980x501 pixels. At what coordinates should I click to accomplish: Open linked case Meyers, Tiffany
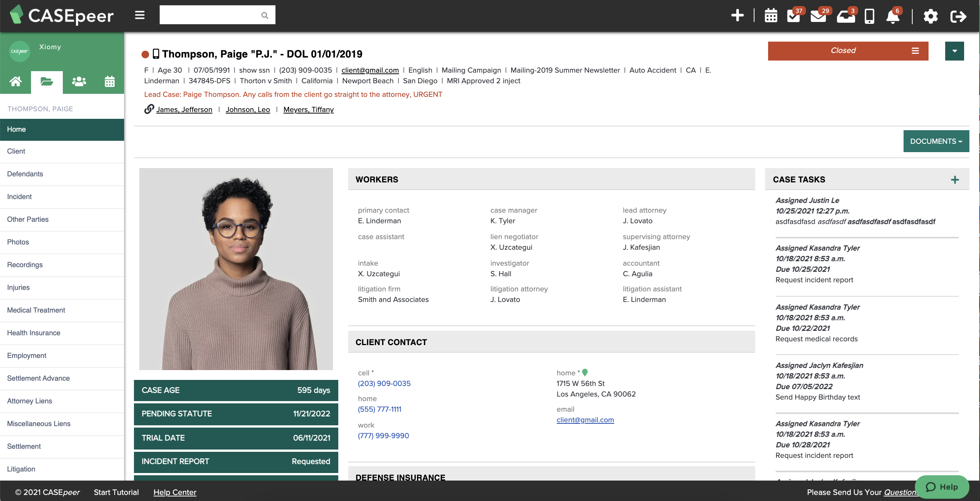(308, 110)
